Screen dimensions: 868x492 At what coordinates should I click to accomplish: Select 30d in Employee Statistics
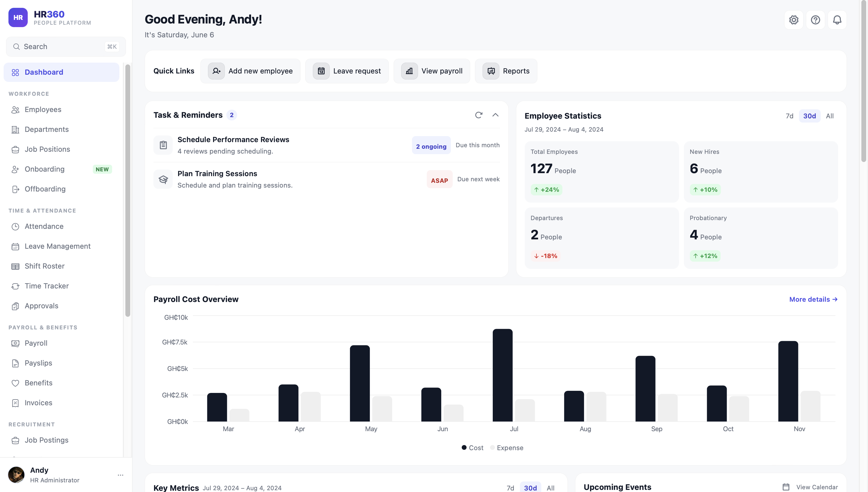[x=810, y=116]
